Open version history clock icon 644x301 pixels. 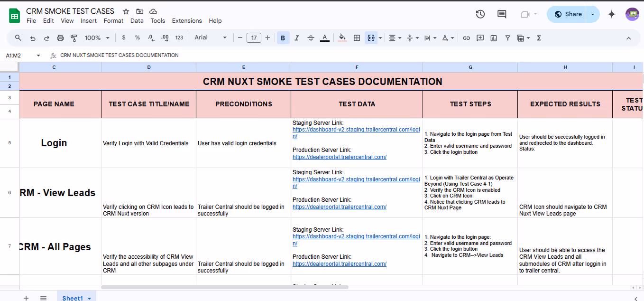(480, 14)
